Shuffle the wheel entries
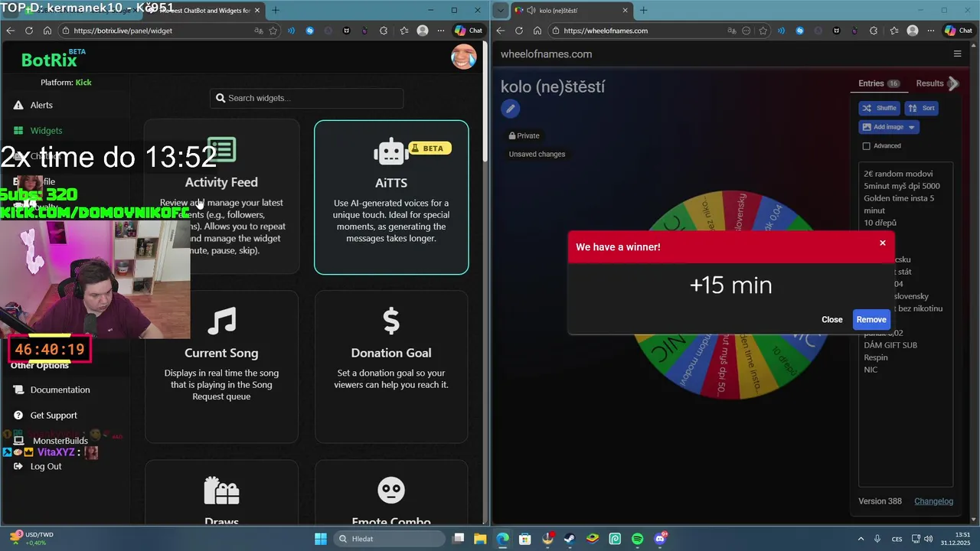This screenshot has width=980, height=551. 879,108
